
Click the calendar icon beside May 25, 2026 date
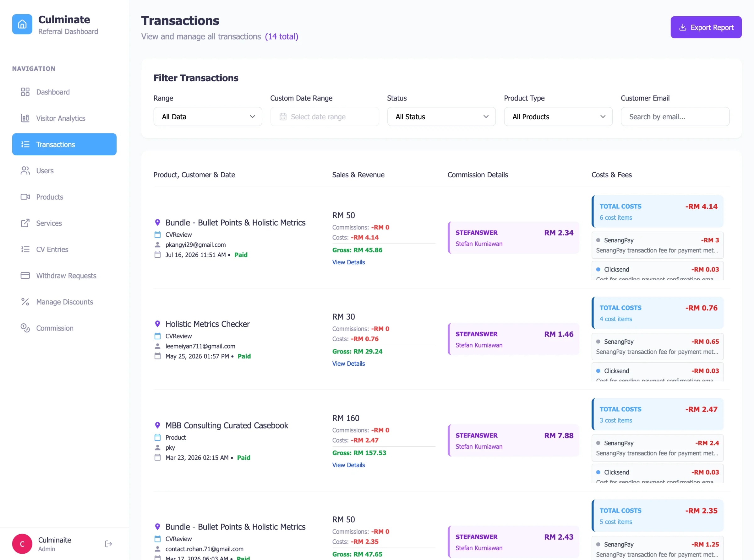(157, 356)
